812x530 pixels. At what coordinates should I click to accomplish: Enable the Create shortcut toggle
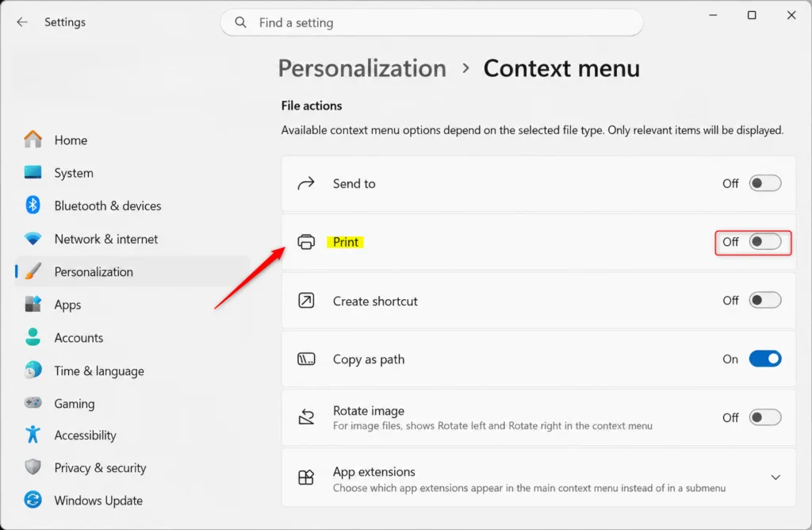tap(765, 301)
